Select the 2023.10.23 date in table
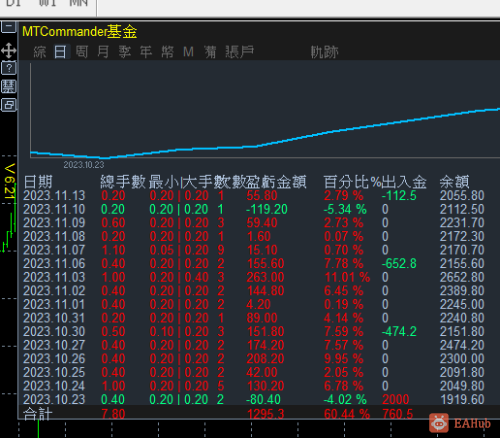 (54, 399)
